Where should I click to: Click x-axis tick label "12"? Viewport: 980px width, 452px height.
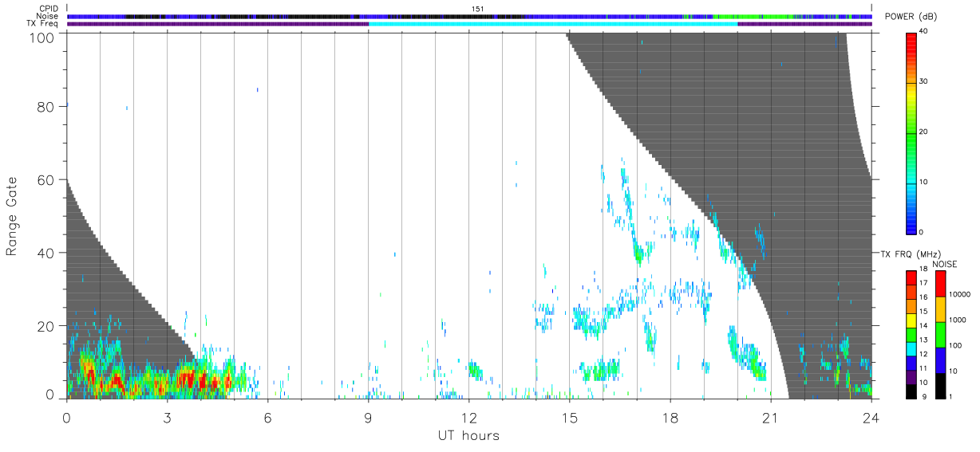point(469,416)
